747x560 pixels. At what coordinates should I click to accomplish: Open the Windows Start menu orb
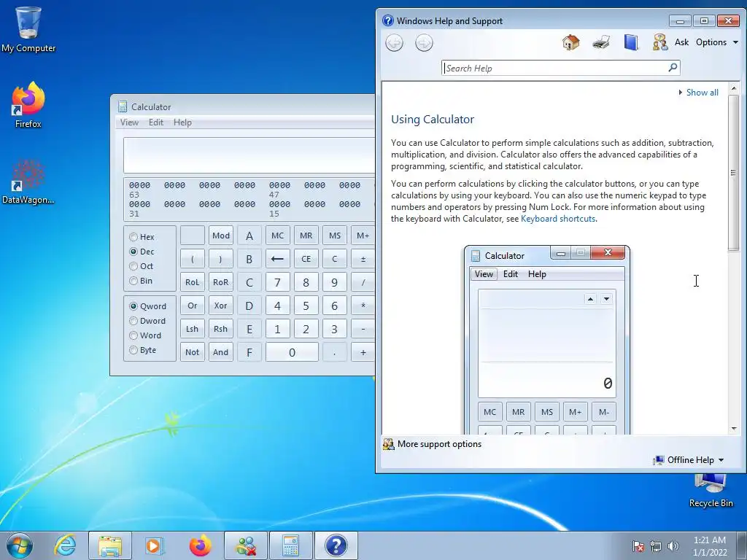coord(20,545)
